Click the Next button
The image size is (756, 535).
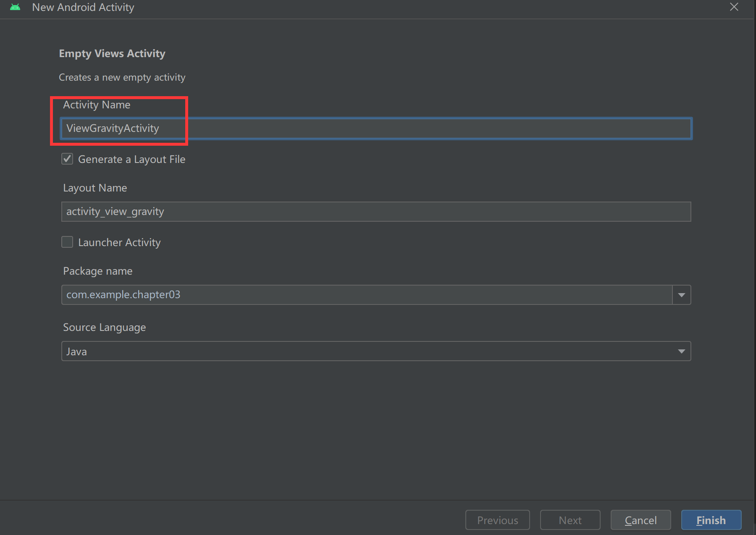click(x=570, y=520)
